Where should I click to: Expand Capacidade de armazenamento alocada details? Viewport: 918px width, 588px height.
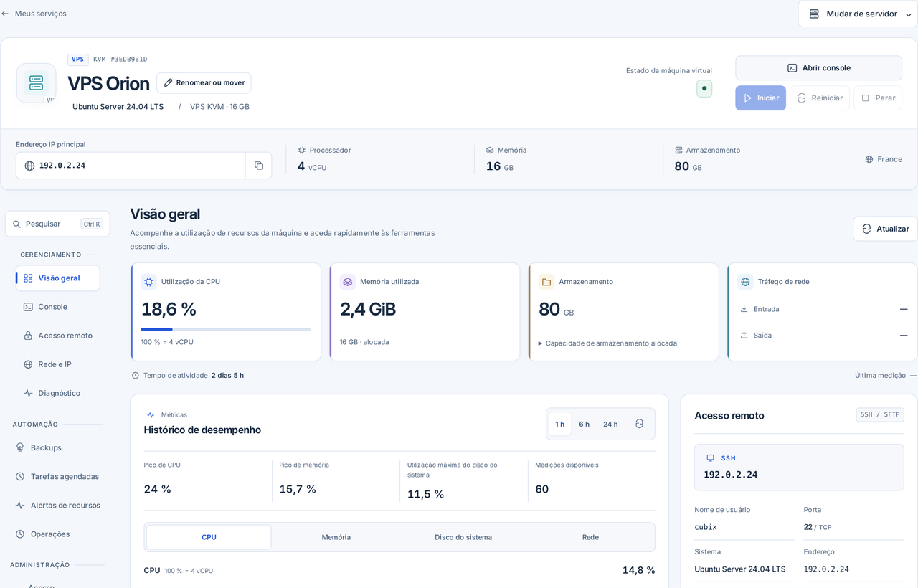point(607,343)
